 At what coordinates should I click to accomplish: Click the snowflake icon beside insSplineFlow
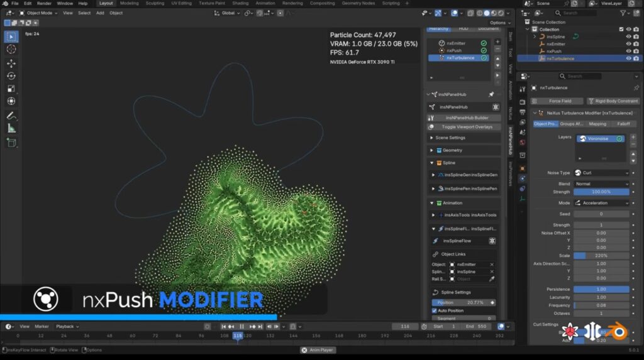click(492, 241)
